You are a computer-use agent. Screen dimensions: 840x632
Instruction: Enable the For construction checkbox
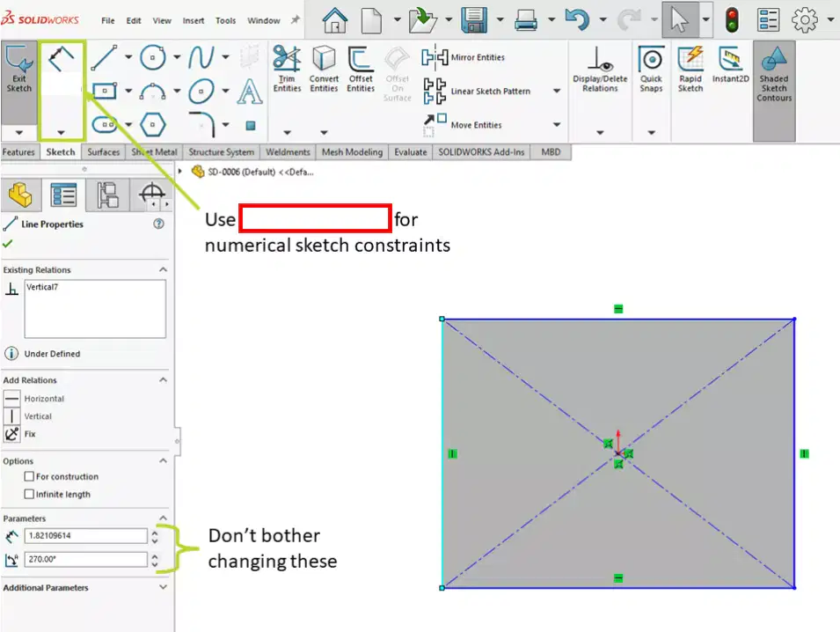pos(29,476)
